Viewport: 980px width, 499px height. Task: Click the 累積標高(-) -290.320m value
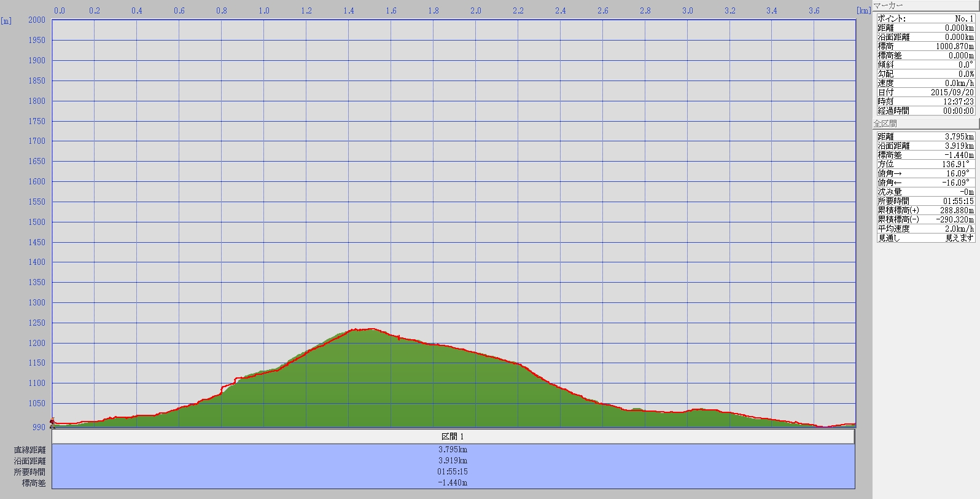click(955, 219)
